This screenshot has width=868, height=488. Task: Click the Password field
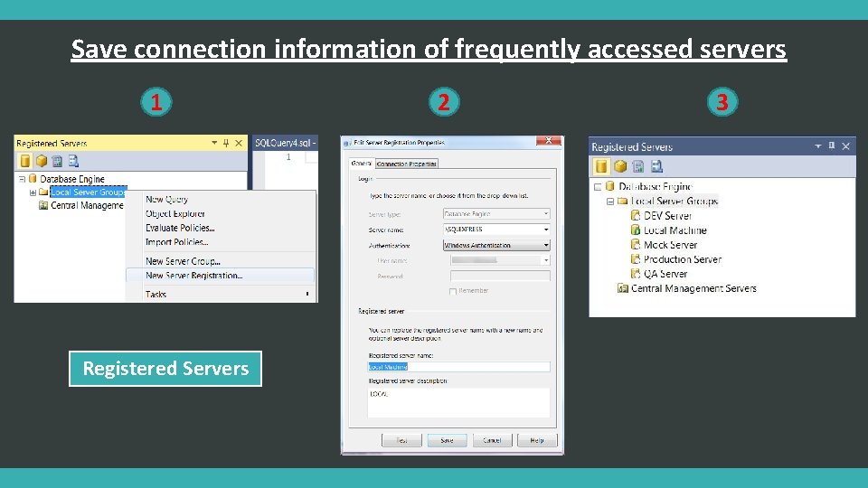click(500, 276)
